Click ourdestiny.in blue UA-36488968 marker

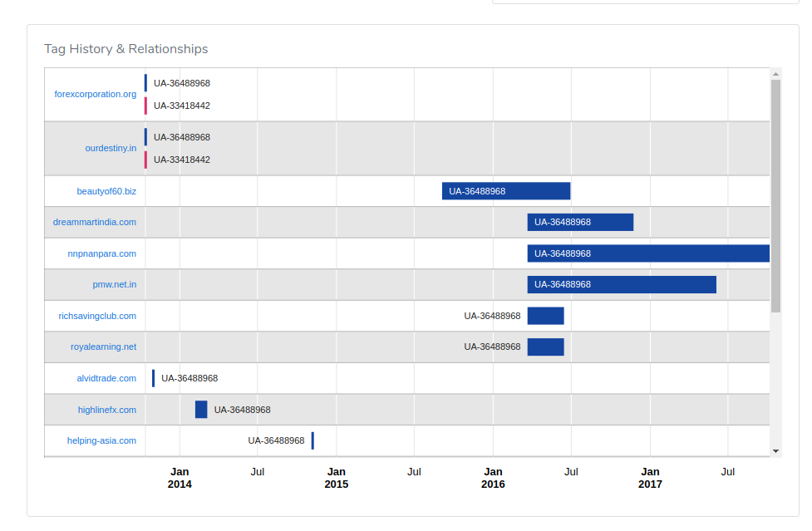click(145, 137)
